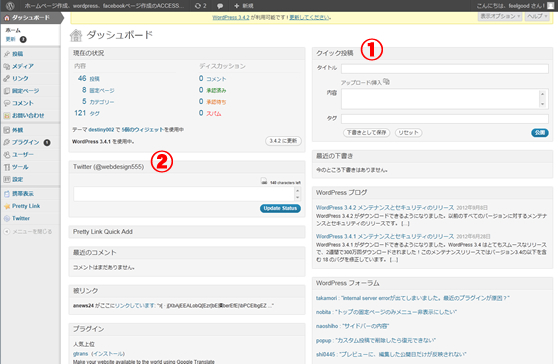Open the naoshiho forum topic link
This screenshot has height=364, width=558.
click(x=352, y=326)
